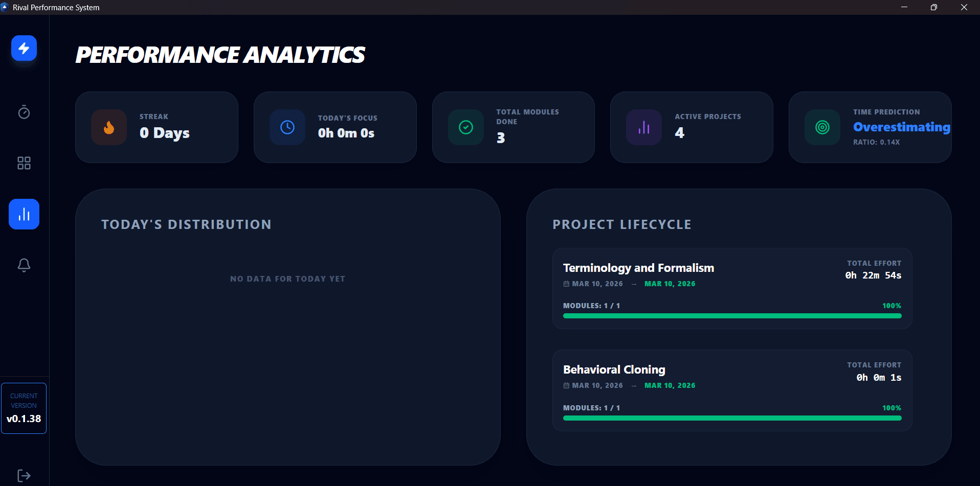Click the lightning bolt app logo

(x=24, y=48)
